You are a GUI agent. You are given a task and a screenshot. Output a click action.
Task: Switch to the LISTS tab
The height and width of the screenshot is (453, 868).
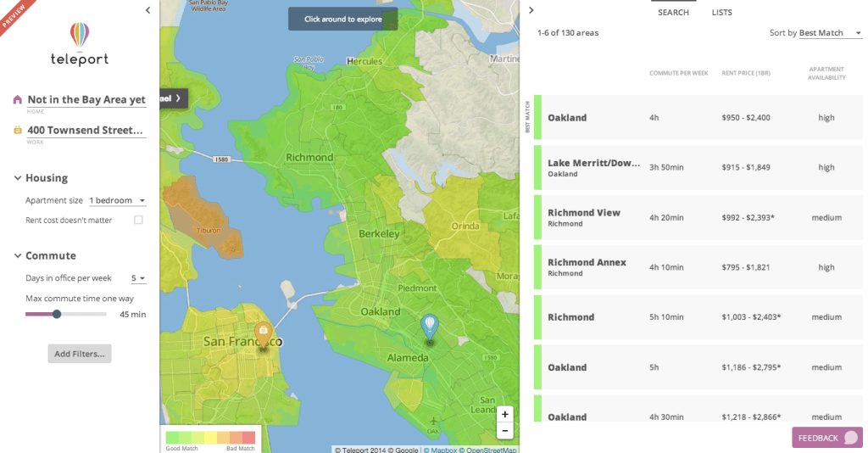(x=722, y=12)
